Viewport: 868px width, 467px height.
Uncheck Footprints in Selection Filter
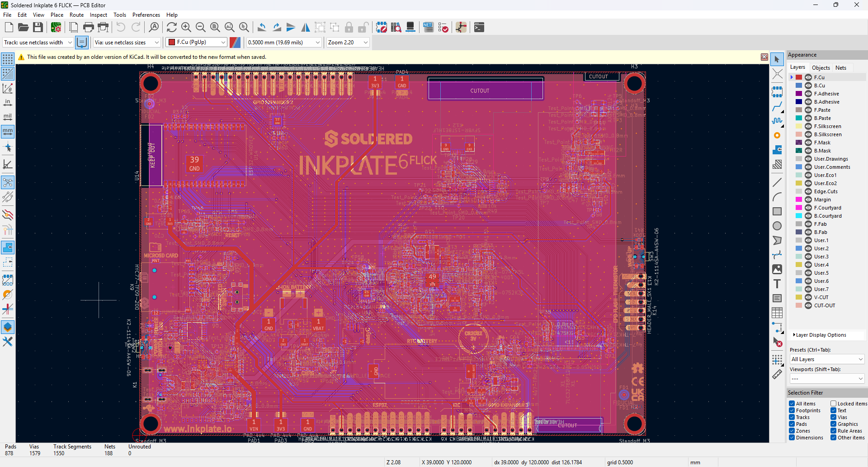(792, 410)
